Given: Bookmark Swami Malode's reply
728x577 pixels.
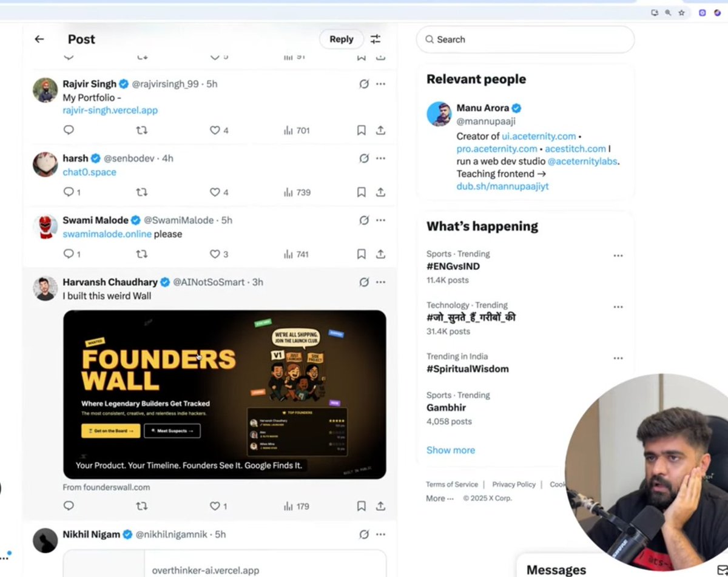Looking at the screenshot, I should [x=361, y=254].
